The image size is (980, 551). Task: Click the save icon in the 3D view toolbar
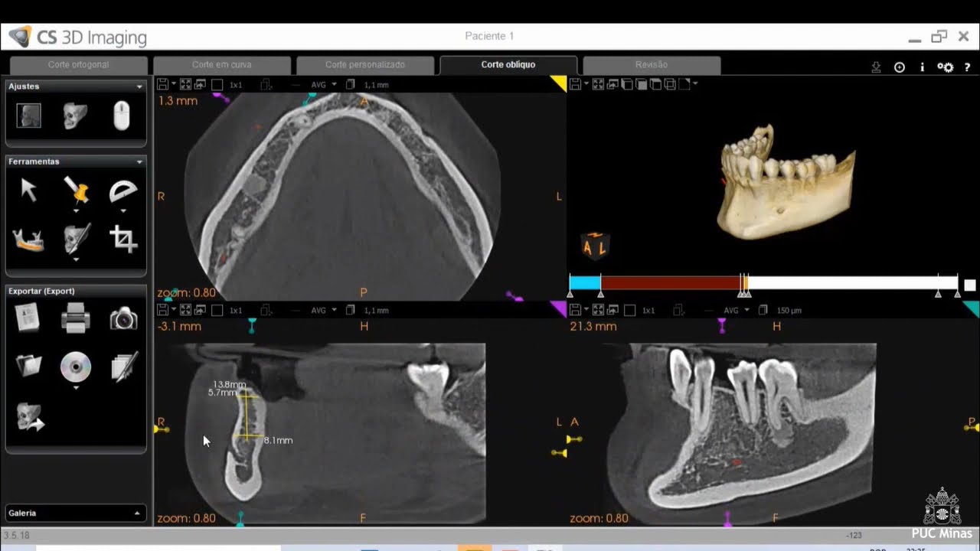click(576, 84)
